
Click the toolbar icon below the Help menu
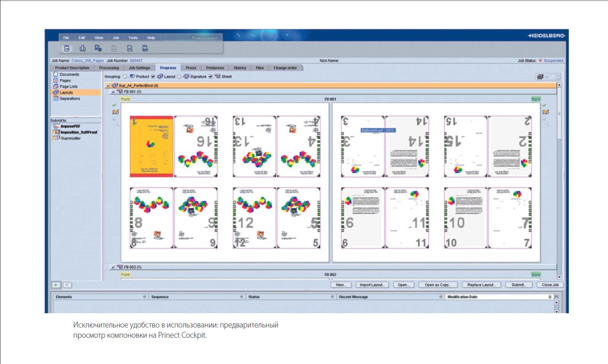[x=145, y=48]
